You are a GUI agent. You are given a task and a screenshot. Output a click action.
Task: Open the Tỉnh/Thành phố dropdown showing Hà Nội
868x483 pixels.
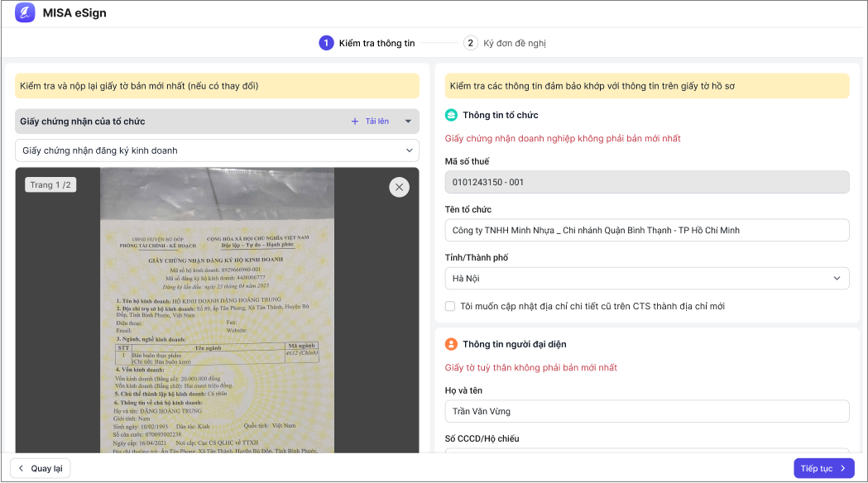[x=646, y=278]
